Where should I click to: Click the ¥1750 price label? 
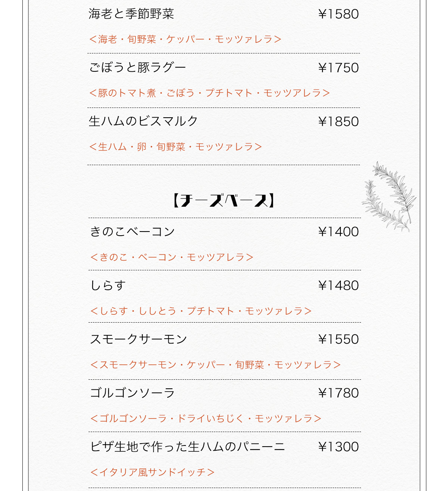338,68
